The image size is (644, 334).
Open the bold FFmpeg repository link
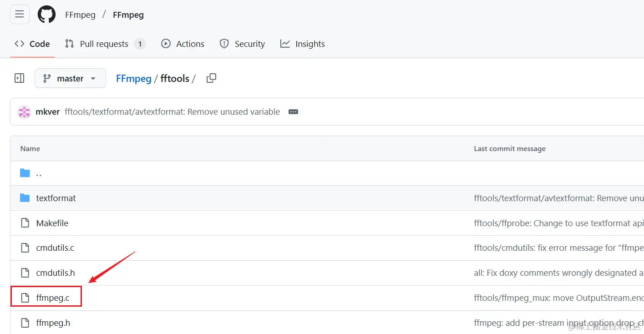tap(128, 15)
